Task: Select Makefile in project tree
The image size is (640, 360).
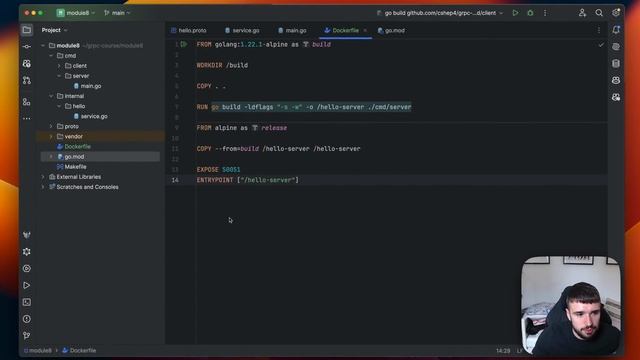Action: point(75,167)
